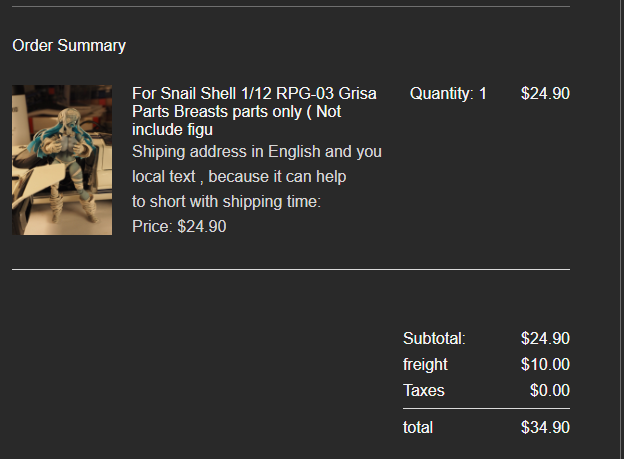
Task: Click the Grisa figure product thumbnail
Action: [62, 160]
